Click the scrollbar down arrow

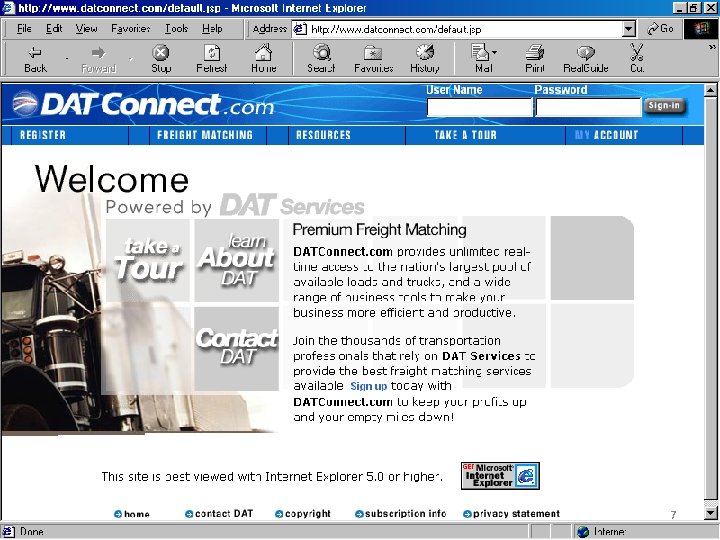pos(710,512)
